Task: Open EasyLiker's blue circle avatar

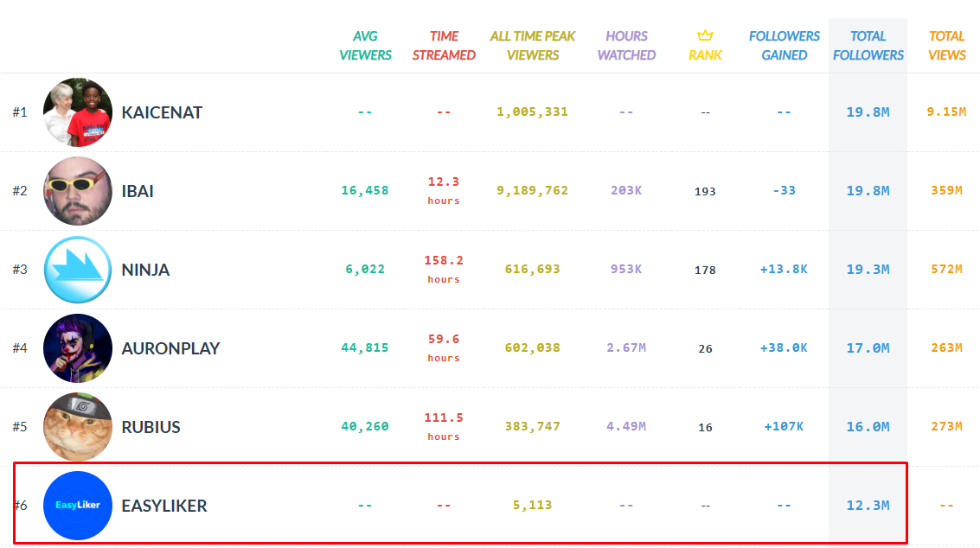Action: pyautogui.click(x=78, y=506)
